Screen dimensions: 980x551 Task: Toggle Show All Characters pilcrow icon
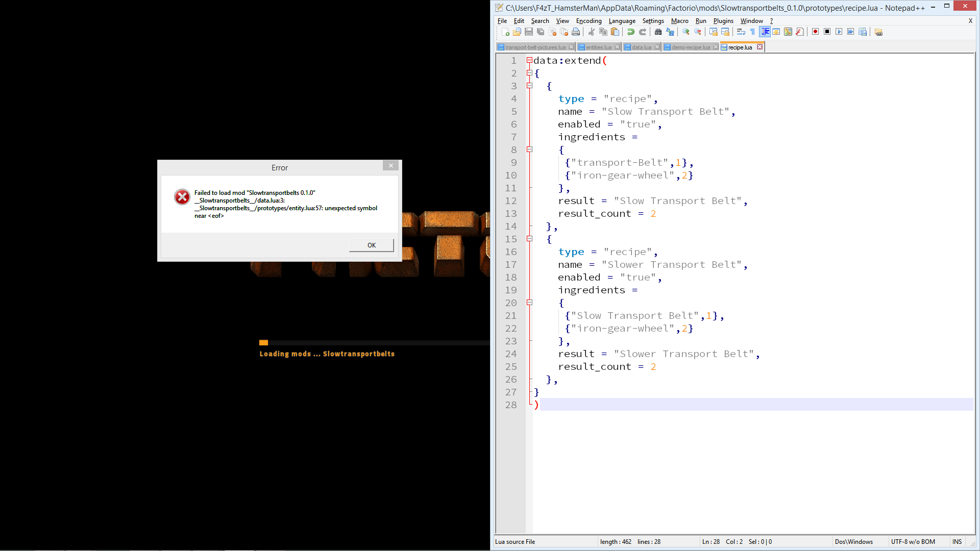pyautogui.click(x=752, y=32)
